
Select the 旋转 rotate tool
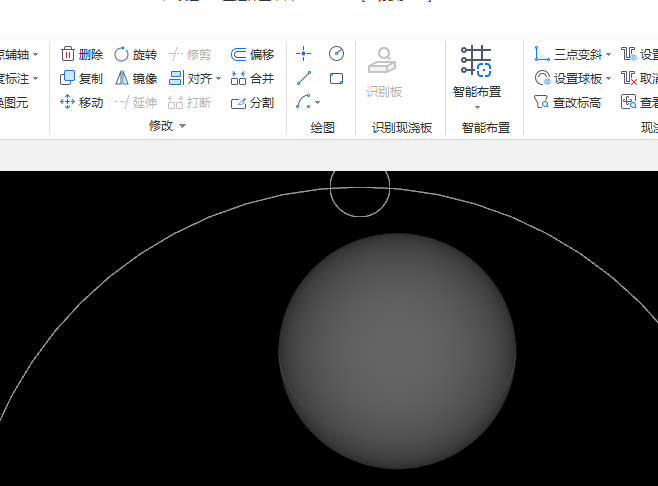coord(136,54)
